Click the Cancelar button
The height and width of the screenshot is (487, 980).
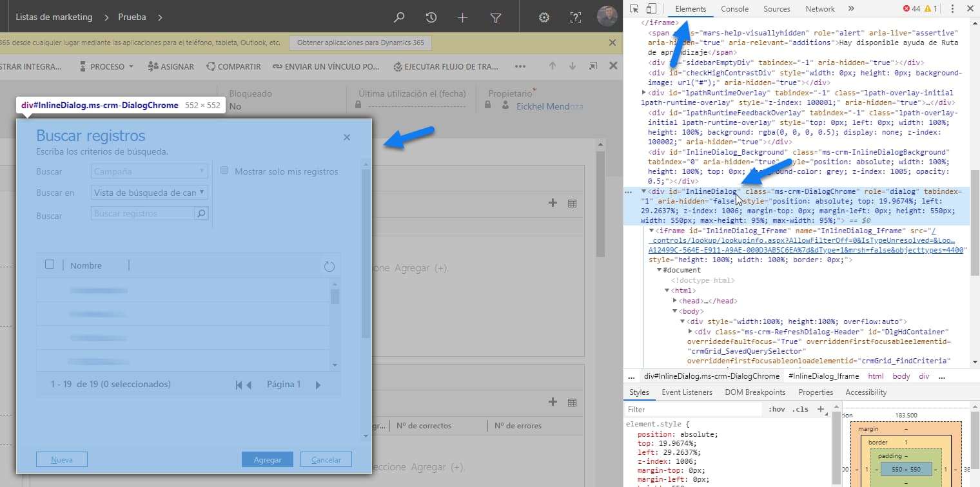pyautogui.click(x=326, y=460)
